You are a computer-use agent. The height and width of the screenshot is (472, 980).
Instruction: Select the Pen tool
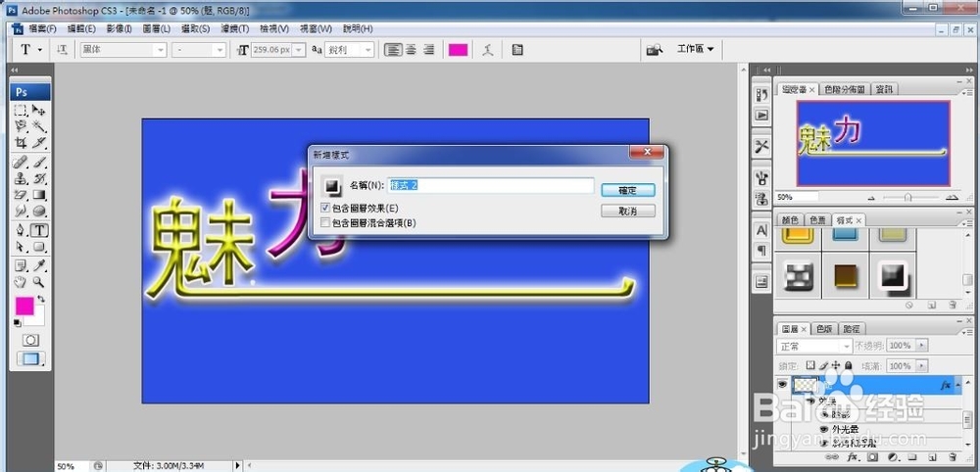click(x=22, y=230)
